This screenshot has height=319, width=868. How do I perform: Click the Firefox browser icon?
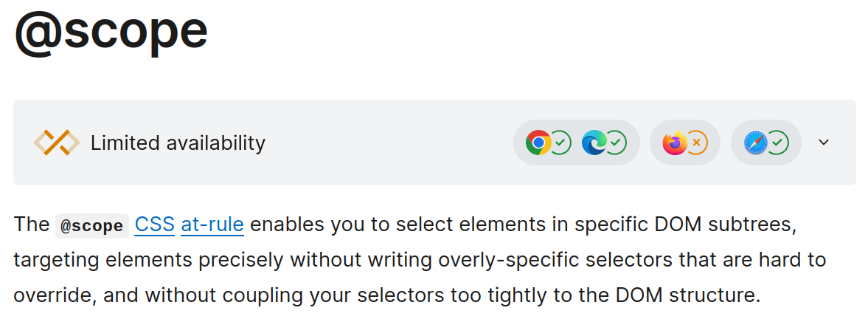[674, 143]
